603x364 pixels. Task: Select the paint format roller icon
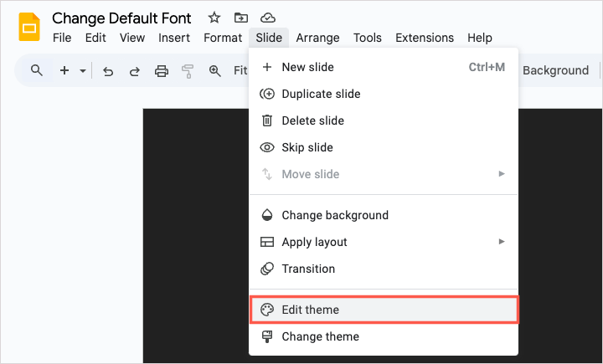[188, 71]
